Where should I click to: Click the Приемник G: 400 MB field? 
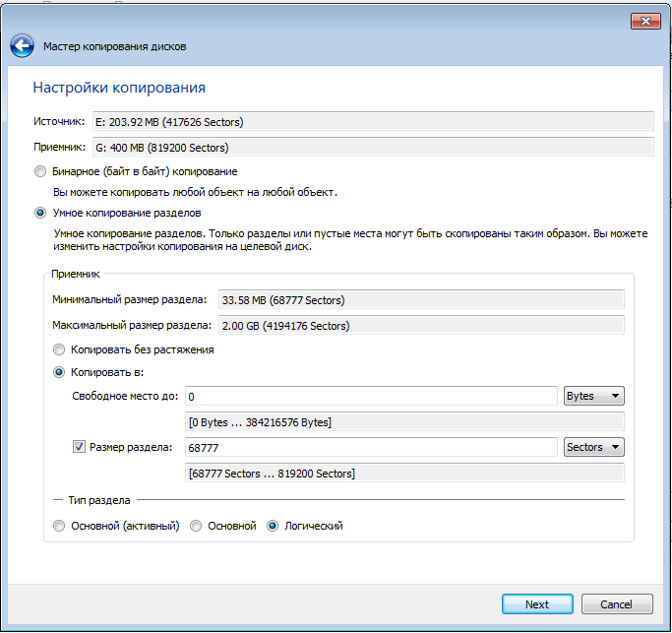point(373,147)
